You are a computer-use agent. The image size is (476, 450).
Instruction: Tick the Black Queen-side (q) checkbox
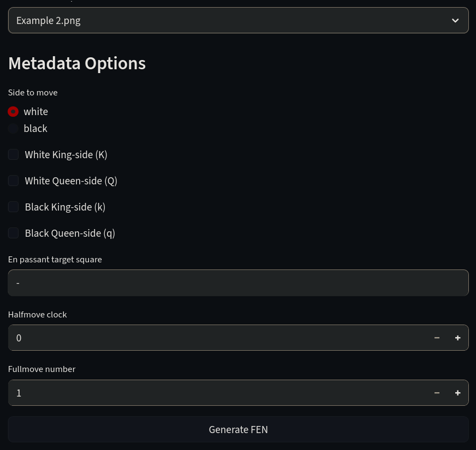pos(13,233)
